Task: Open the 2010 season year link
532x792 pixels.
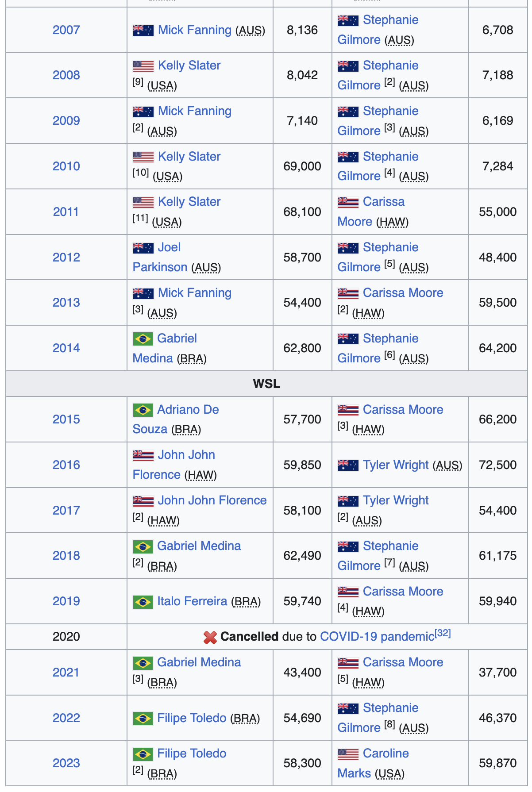Action: pyautogui.click(x=66, y=166)
